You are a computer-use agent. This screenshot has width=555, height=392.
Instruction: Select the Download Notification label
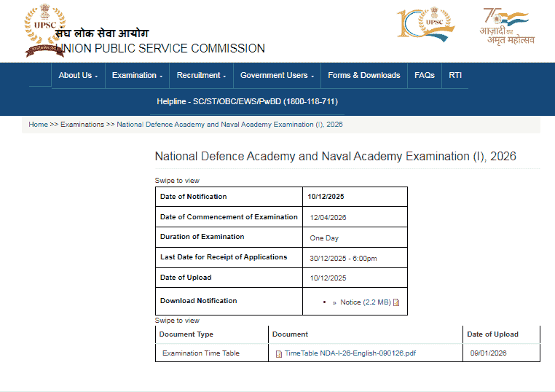click(199, 301)
